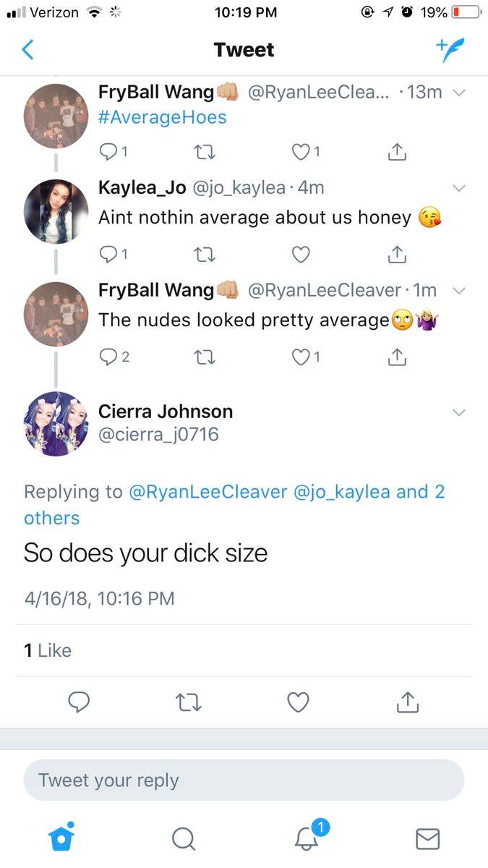This screenshot has width=488, height=868.
Task: Open the Messages envelope tab
Action: 428,838
